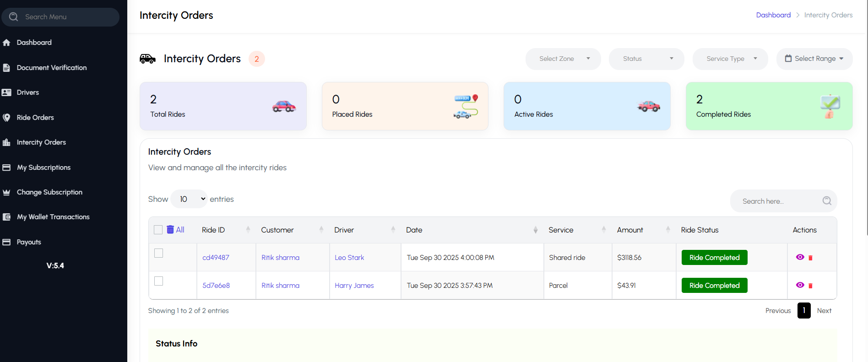868x362 pixels.
Task: Open the Select Zone dropdown
Action: [563, 59]
